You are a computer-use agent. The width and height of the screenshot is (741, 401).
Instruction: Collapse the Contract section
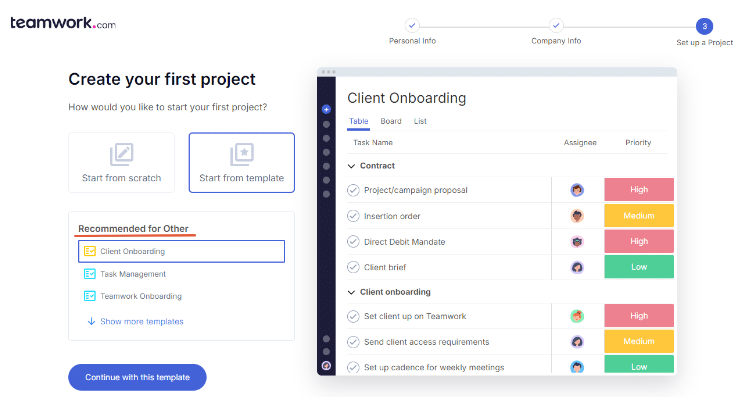tap(351, 166)
